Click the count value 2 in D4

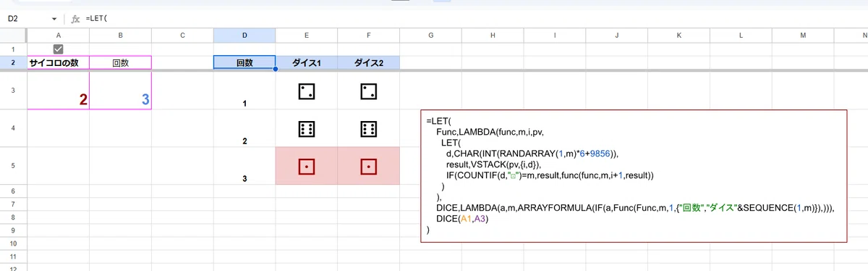(x=244, y=141)
